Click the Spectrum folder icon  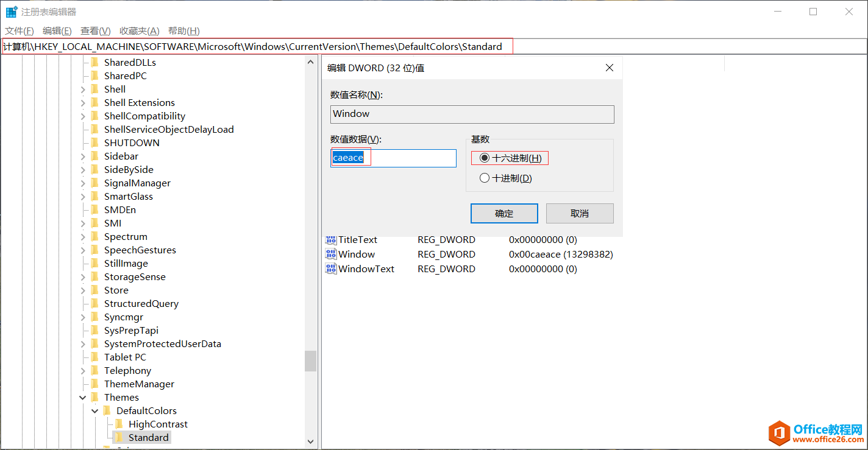[94, 236]
